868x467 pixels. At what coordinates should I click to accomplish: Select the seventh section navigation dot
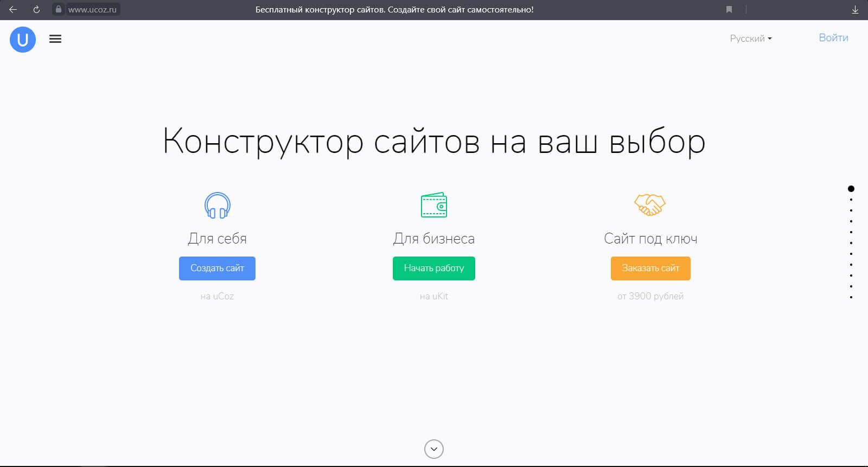click(x=851, y=254)
